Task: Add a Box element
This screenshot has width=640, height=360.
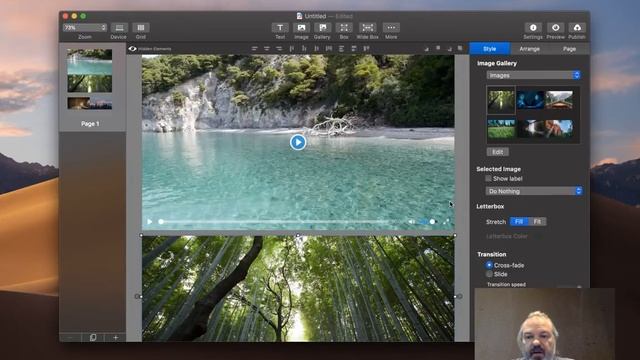Action: click(x=344, y=28)
